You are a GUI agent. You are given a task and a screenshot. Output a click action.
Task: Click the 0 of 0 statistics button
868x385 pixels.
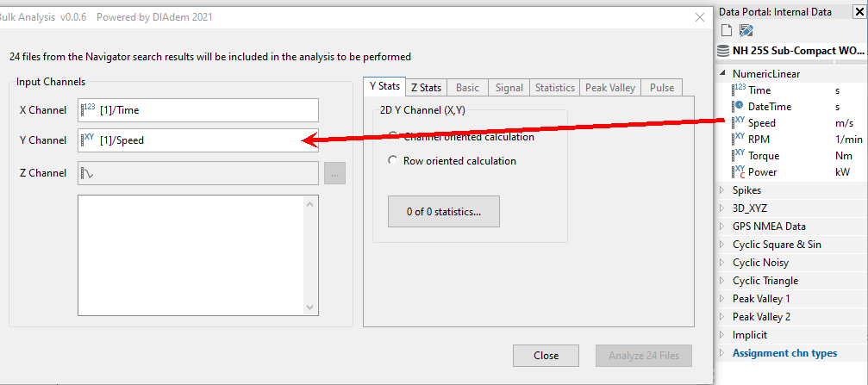coord(444,211)
